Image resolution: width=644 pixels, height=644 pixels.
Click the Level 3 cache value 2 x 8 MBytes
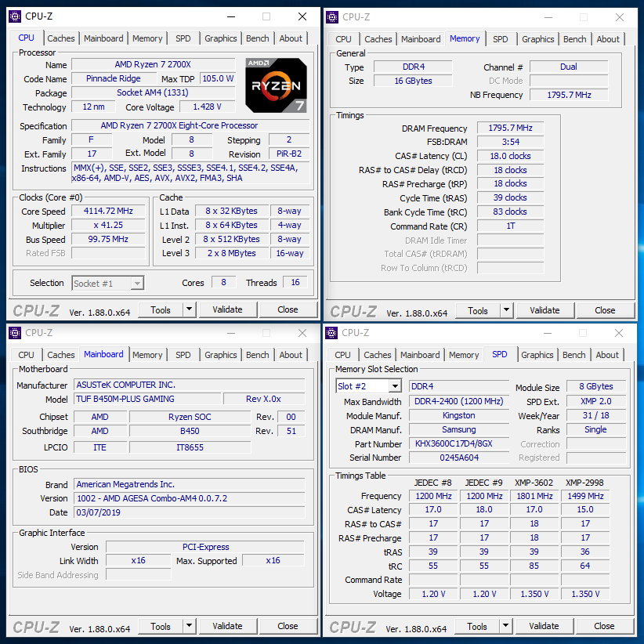(232, 253)
